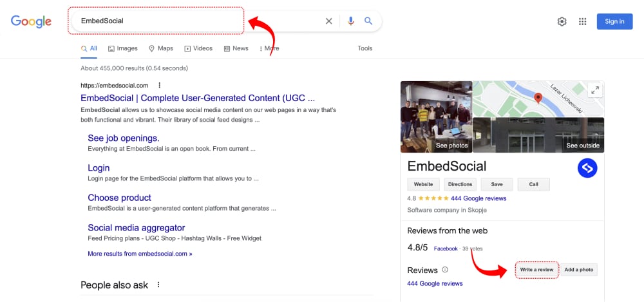The image size is (644, 302).
Task: Open the Google apps grid icon
Action: 582,21
